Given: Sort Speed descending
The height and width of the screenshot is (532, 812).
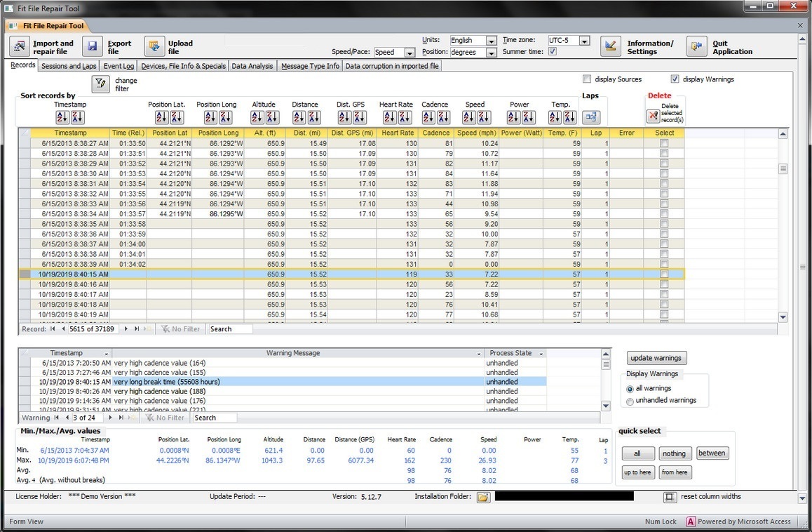Looking at the screenshot, I should 484,117.
